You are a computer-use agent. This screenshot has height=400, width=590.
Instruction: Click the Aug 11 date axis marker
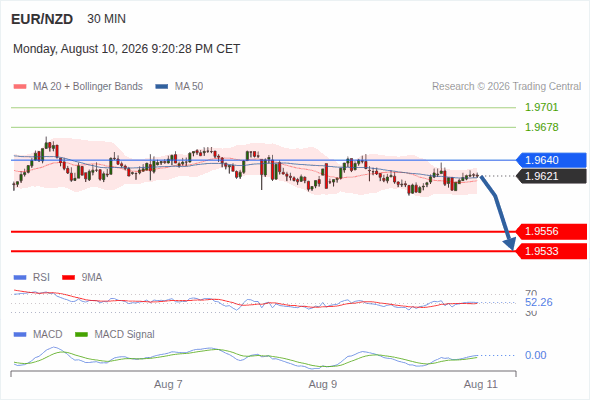(481, 384)
